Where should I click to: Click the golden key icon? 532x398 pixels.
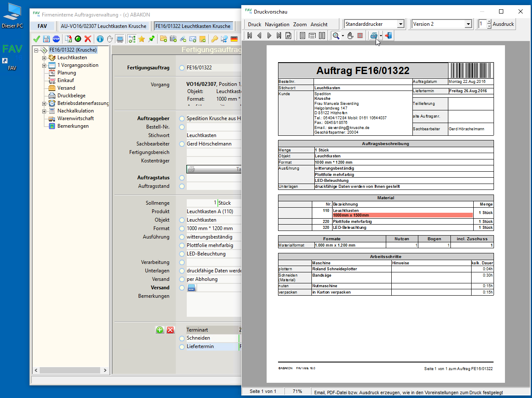click(x=214, y=39)
